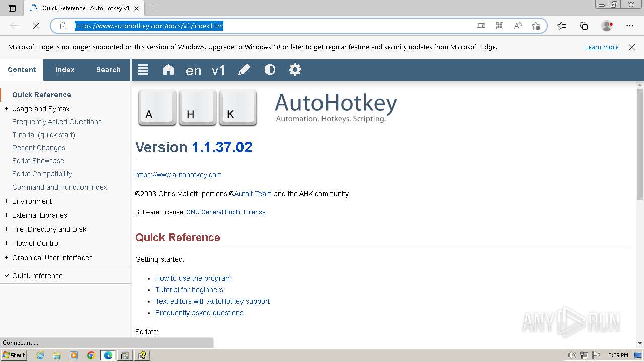This screenshot has width=644, height=362.
Task: Click the pencil edit-page icon
Action: (x=244, y=70)
